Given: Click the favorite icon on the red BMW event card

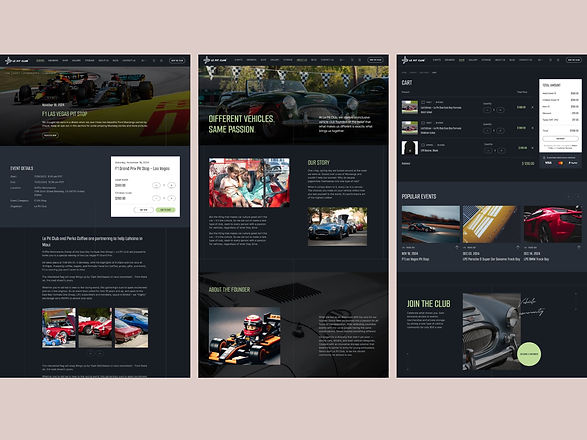Looking at the screenshot, I should point(579,247).
